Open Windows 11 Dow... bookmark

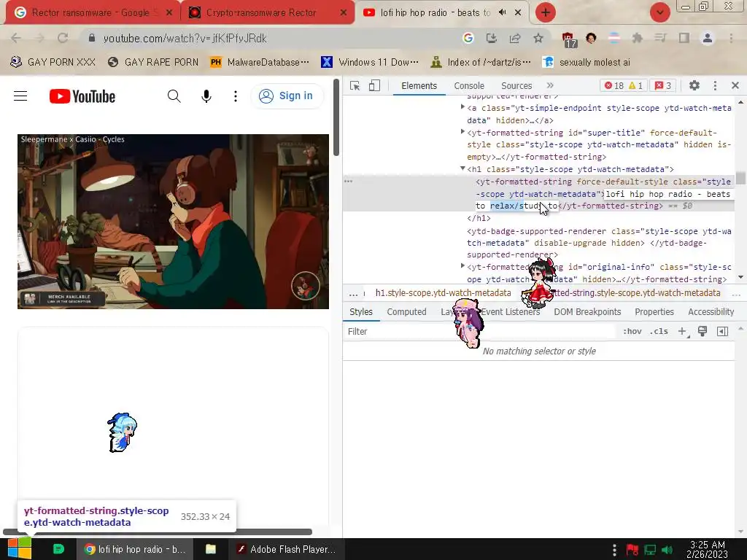[370, 62]
